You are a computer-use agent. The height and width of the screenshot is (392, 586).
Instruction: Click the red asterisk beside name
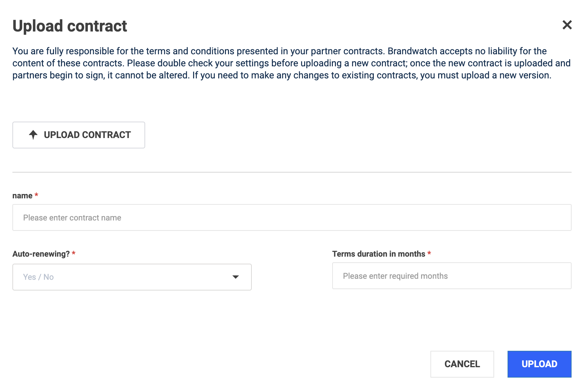pos(36,195)
